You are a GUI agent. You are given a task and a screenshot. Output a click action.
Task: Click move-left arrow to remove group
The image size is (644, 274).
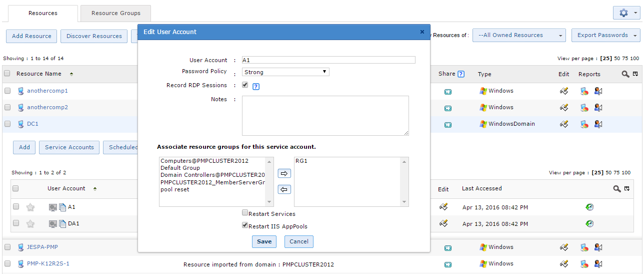tap(284, 189)
